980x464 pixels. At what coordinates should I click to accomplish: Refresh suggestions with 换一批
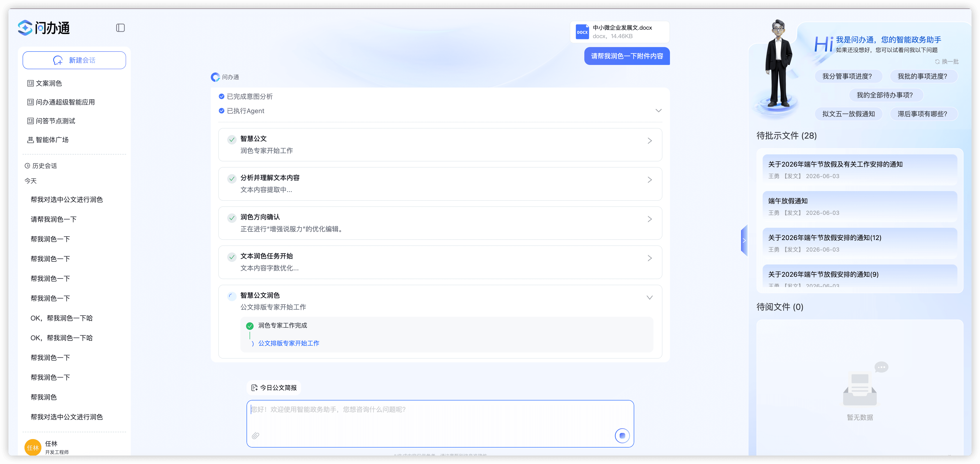pyautogui.click(x=947, y=62)
